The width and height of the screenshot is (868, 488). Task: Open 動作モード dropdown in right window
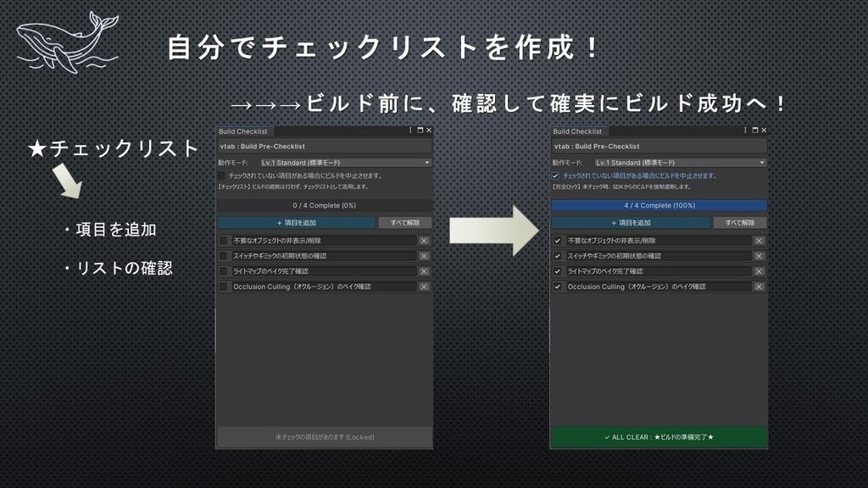(681, 163)
